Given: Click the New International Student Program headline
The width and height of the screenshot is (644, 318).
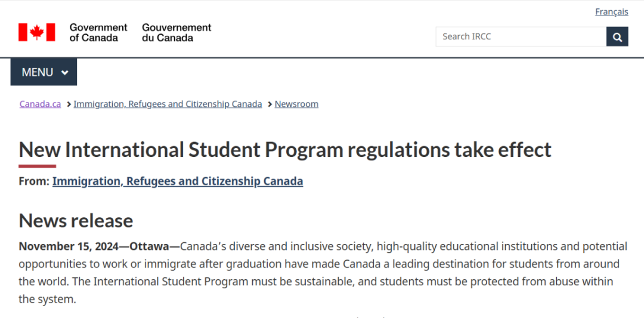Looking at the screenshot, I should point(285,150).
